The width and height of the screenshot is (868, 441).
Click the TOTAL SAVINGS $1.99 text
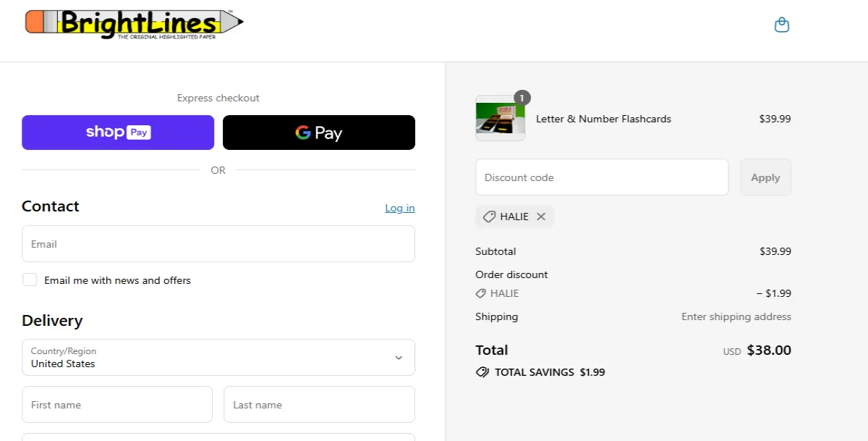(550, 372)
